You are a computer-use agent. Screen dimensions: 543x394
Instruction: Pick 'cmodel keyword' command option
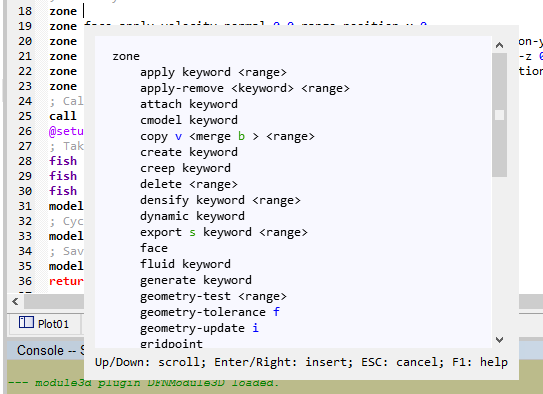(189, 120)
